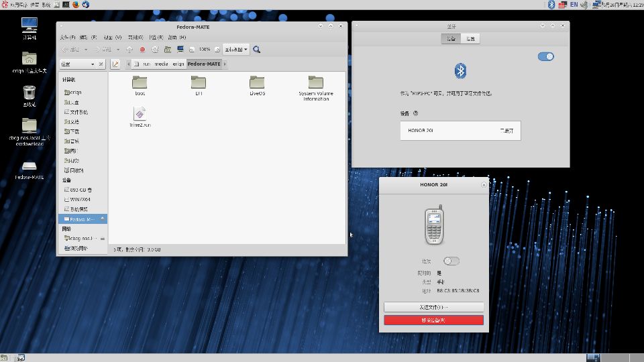This screenshot has height=362, width=644.
Task: Toggle the HONOR 20i connection switch
Action: click(451, 261)
